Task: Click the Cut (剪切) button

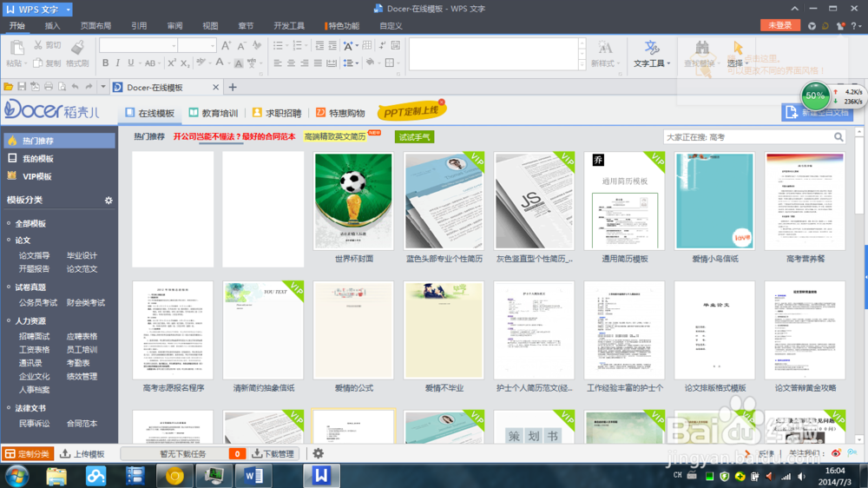Action: click(x=47, y=45)
